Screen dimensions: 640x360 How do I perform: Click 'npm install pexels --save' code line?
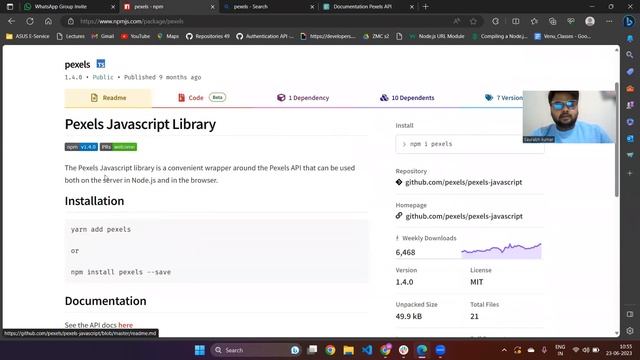pyautogui.click(x=121, y=272)
